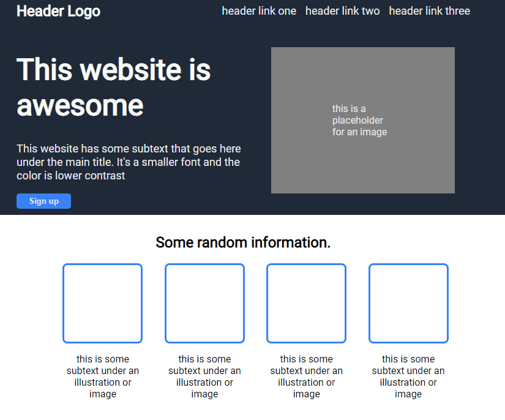This screenshot has height=420, width=505.
Task: Click the "Some random information." heading
Action: [x=243, y=242]
